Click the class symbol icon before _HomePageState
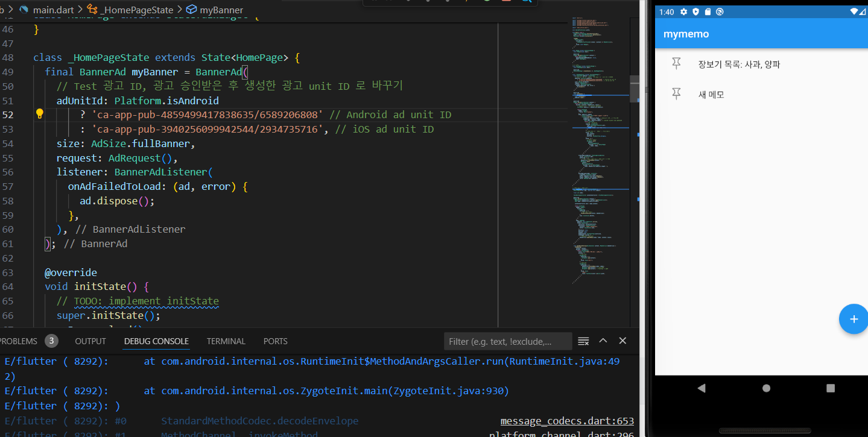 pos(93,10)
